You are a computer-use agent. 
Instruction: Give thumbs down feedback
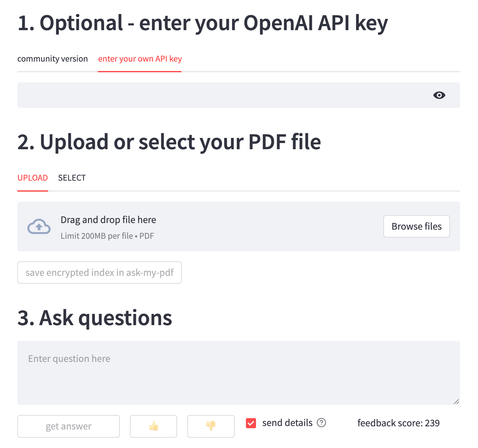click(211, 426)
